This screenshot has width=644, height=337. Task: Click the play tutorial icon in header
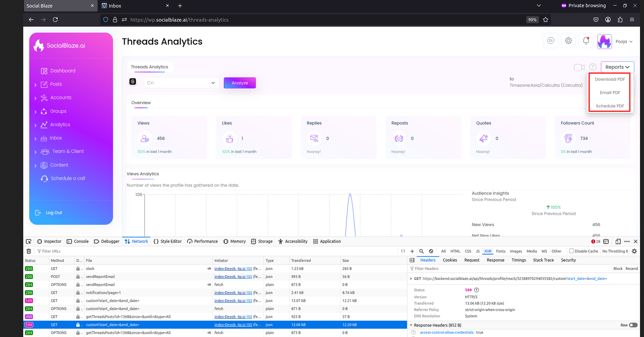[x=551, y=41]
